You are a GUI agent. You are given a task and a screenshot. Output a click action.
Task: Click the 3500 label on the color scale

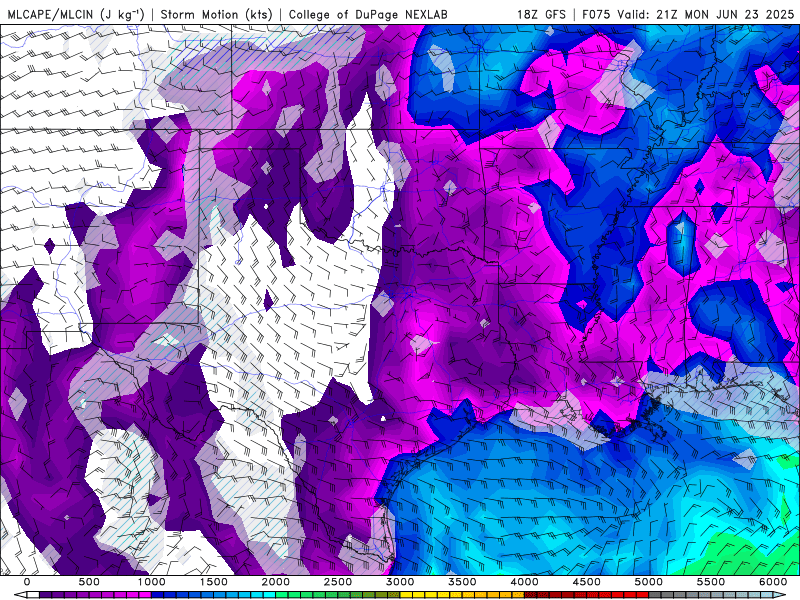pos(462,582)
